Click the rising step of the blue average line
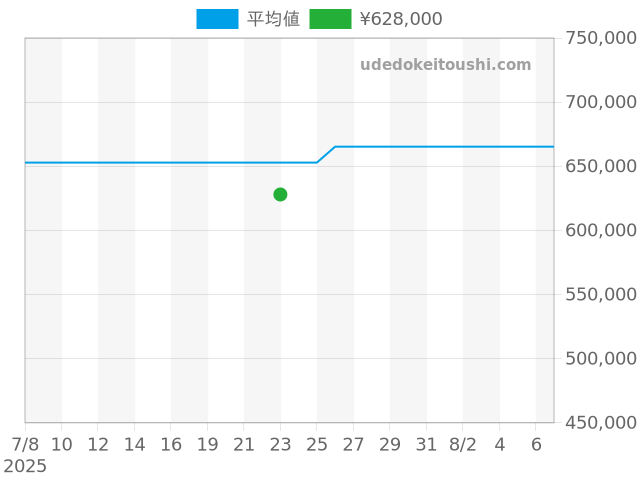 [x=326, y=154]
